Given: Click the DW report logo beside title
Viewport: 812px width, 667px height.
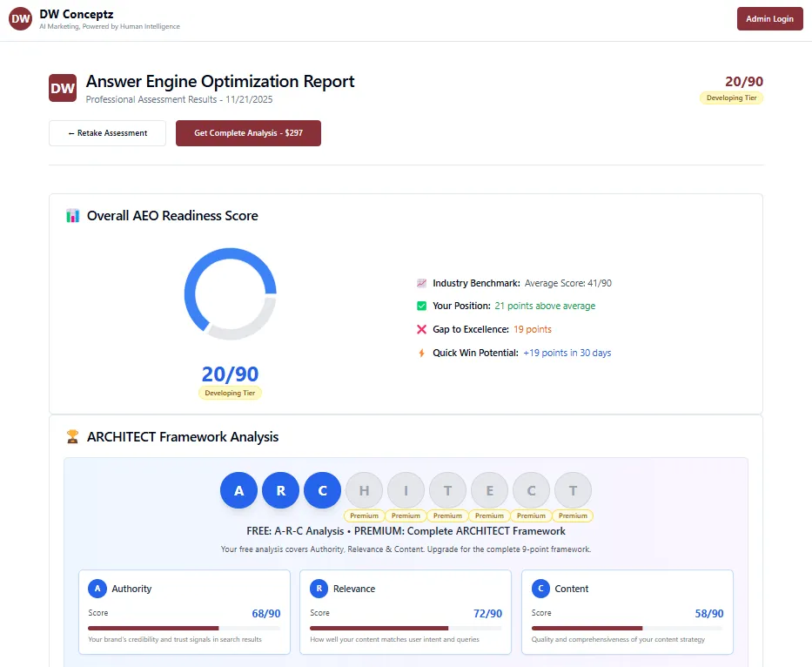Looking at the screenshot, I should pos(63,88).
